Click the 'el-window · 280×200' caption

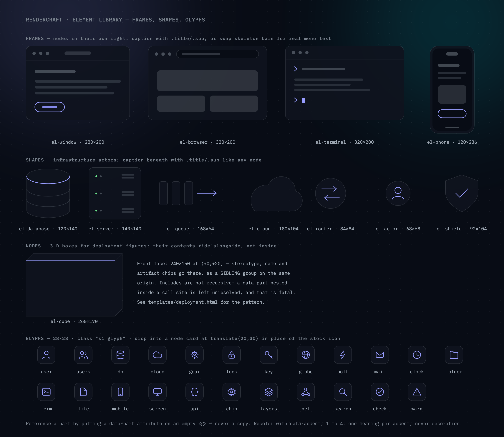pos(78,142)
